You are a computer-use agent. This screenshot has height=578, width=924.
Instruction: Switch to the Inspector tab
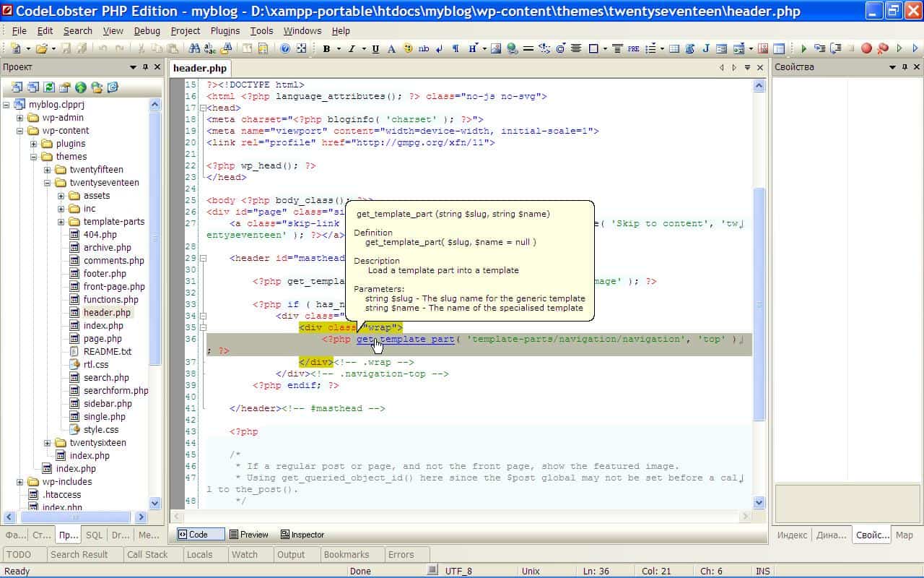click(302, 535)
